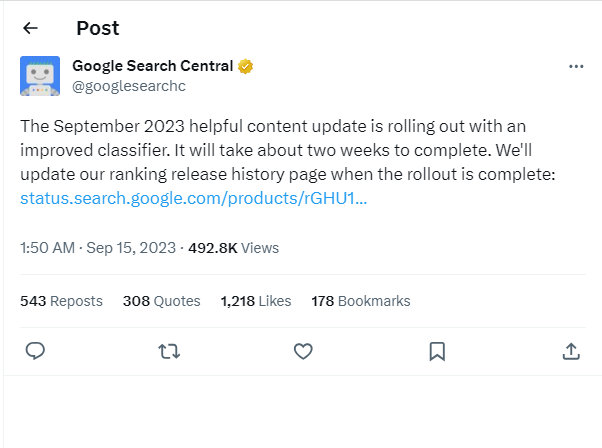Image resolution: width=602 pixels, height=448 pixels.
Task: Repost this post with the arrows icon
Action: pos(169,351)
